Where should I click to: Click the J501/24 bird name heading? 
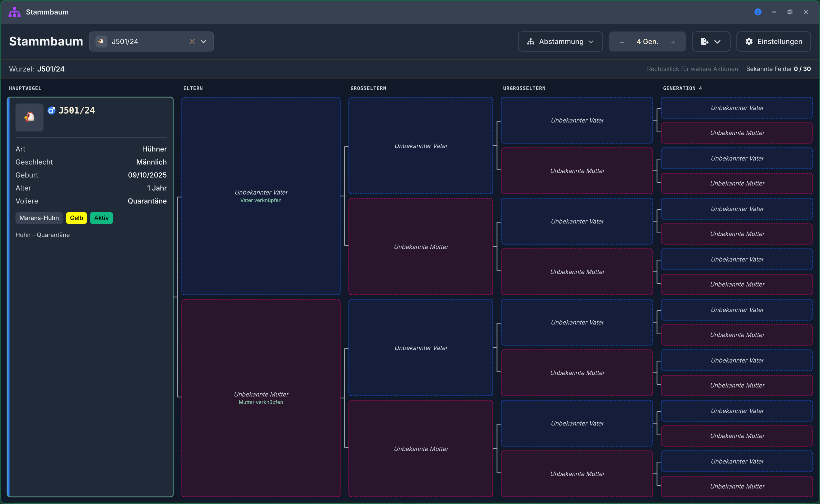coord(77,110)
